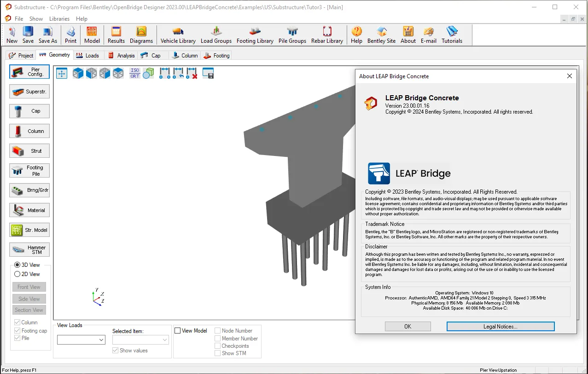
Task: Open the Diagrams toolbar icon
Action: (141, 35)
